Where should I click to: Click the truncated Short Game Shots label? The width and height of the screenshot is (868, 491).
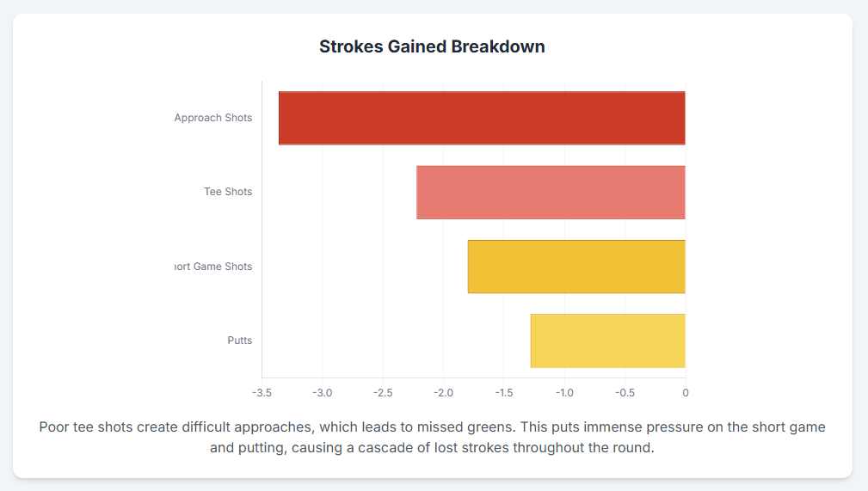[x=213, y=267]
